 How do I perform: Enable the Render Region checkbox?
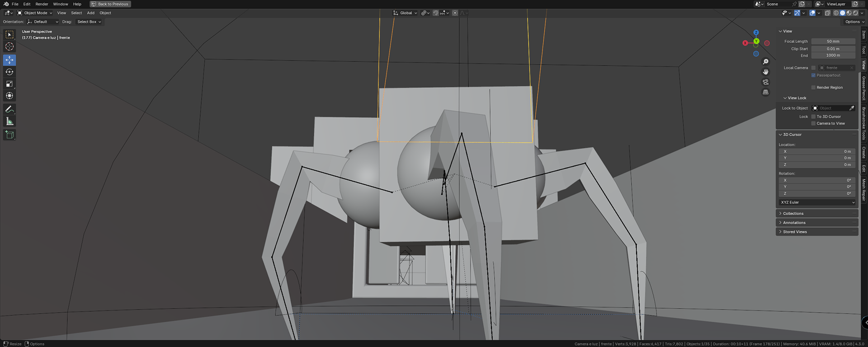[813, 88]
